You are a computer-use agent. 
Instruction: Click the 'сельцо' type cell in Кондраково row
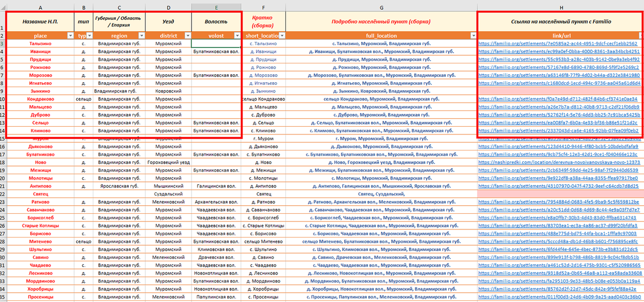coord(84,99)
